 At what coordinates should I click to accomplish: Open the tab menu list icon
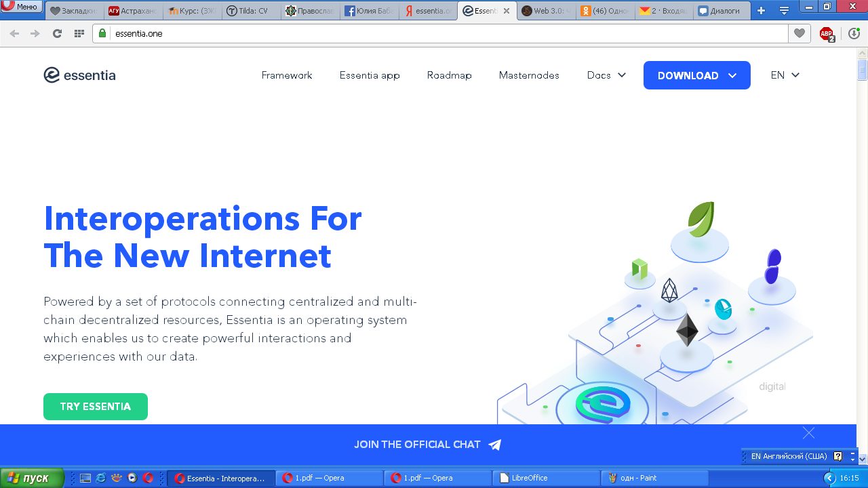[x=785, y=11]
